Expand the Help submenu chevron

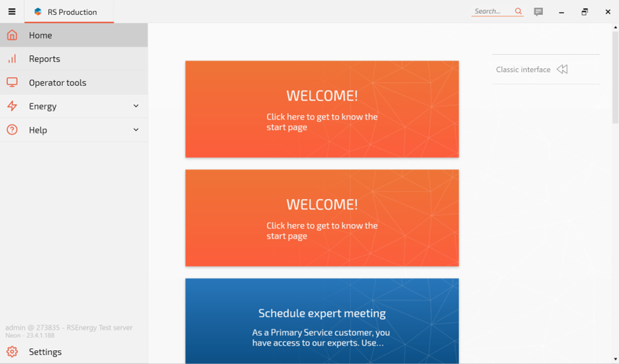(136, 130)
